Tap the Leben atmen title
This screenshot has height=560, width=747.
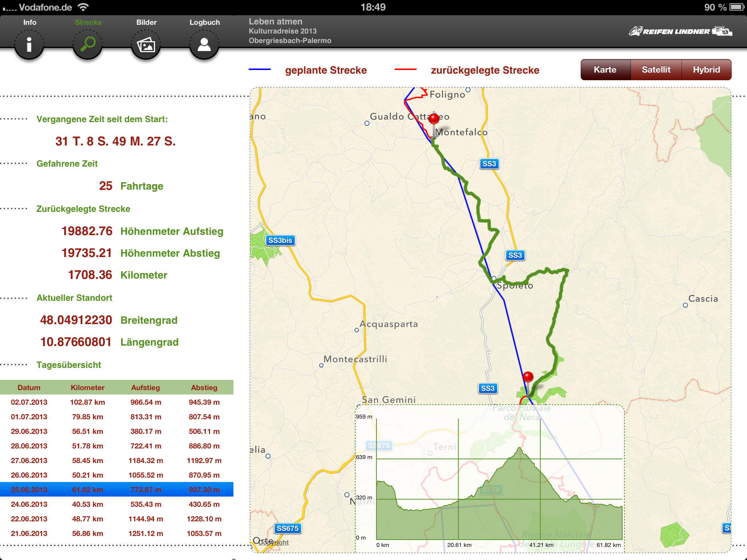tap(275, 22)
